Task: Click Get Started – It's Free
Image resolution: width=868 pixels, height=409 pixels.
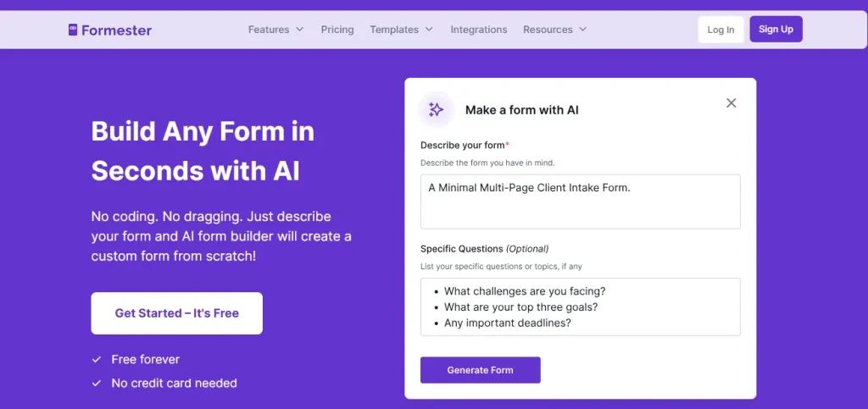Action: [x=177, y=313]
